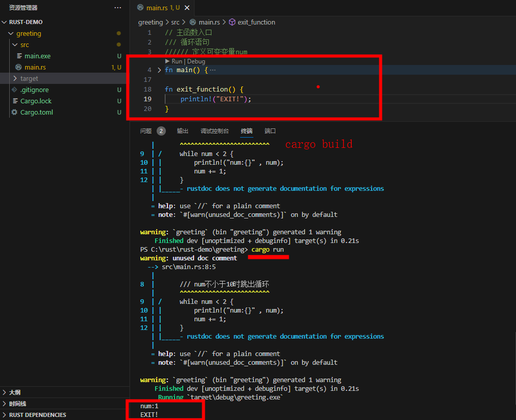Collapse the src folder
Viewport: 516px width, 420px height.
[x=15, y=45]
